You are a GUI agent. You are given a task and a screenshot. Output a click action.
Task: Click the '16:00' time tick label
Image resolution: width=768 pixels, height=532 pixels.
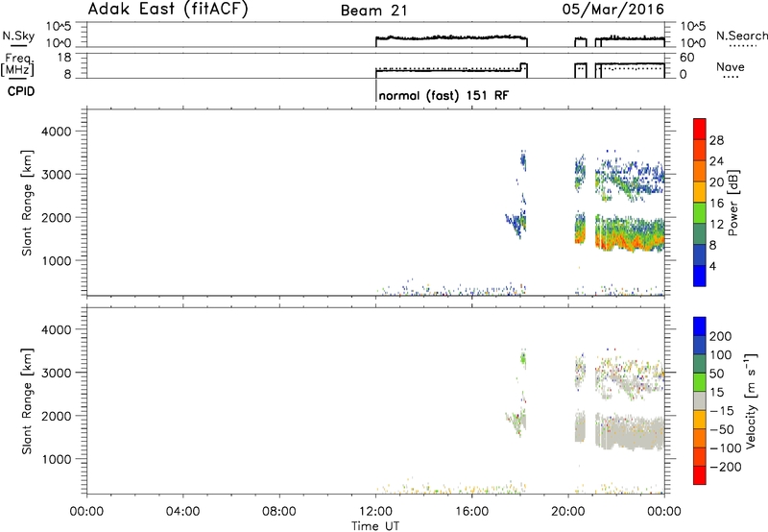coord(471,512)
